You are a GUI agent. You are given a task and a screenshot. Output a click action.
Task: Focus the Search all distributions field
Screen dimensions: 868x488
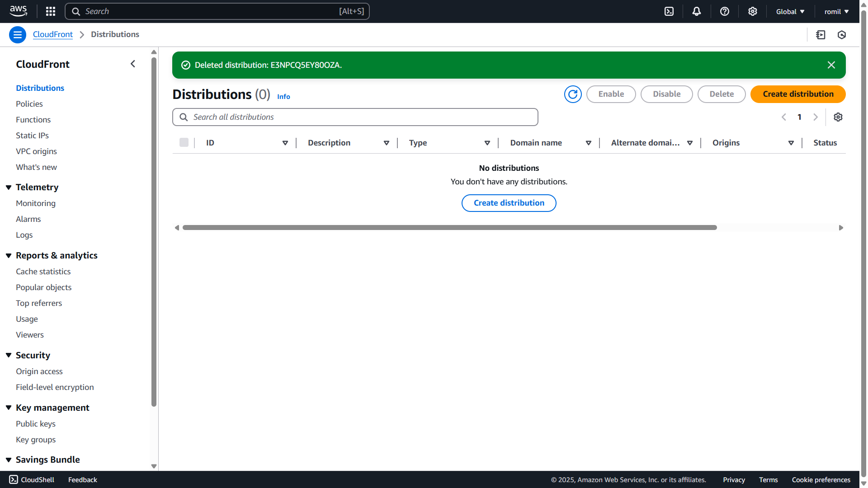355,117
